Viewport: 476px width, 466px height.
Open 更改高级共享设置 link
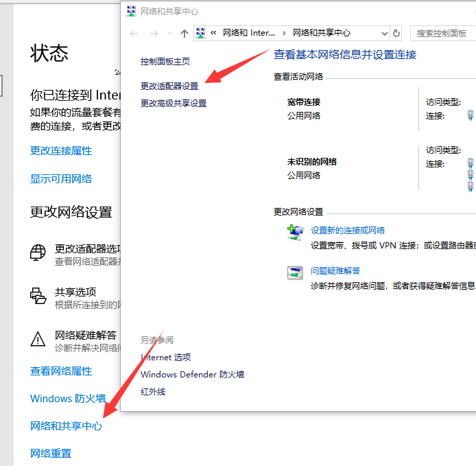[x=173, y=103]
